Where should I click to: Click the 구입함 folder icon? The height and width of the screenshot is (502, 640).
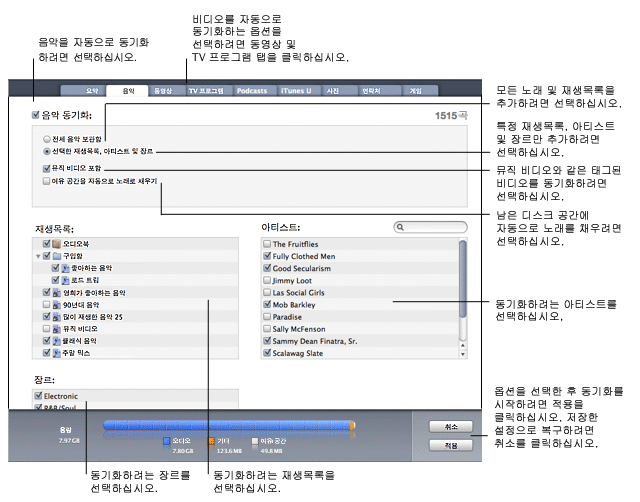pyautogui.click(x=57, y=256)
